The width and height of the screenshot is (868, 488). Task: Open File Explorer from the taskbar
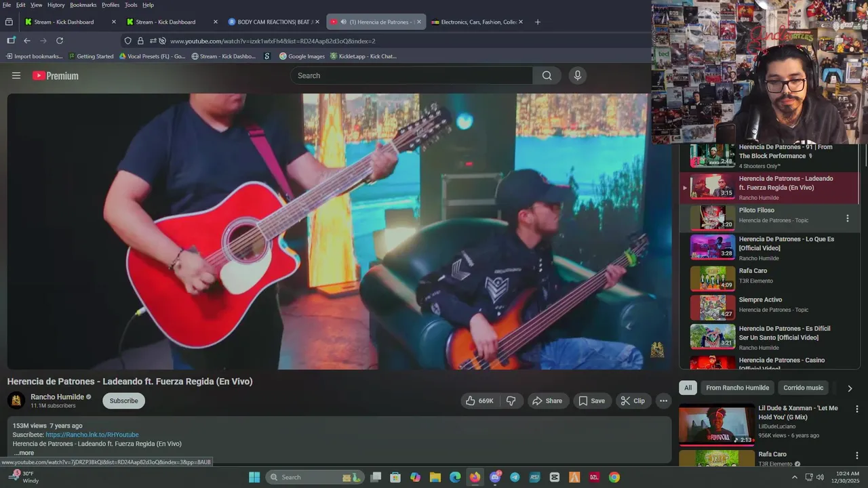click(x=435, y=477)
